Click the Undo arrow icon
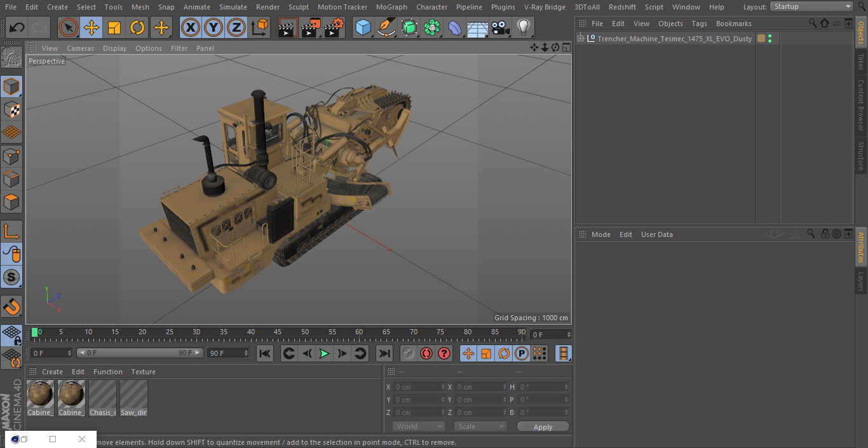Viewport: 868px width, 448px height. [17, 27]
